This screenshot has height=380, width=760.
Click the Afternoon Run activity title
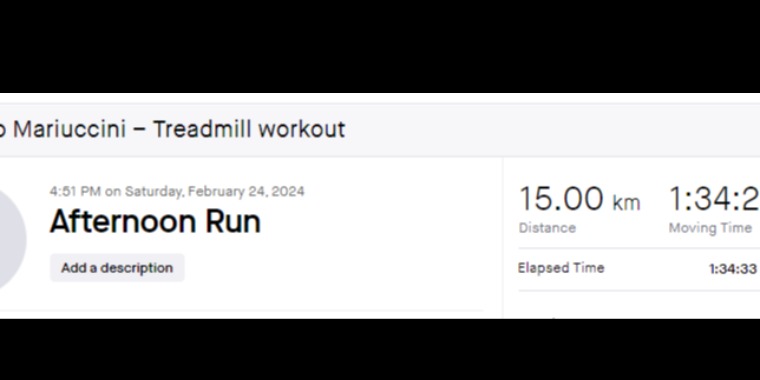tap(155, 221)
